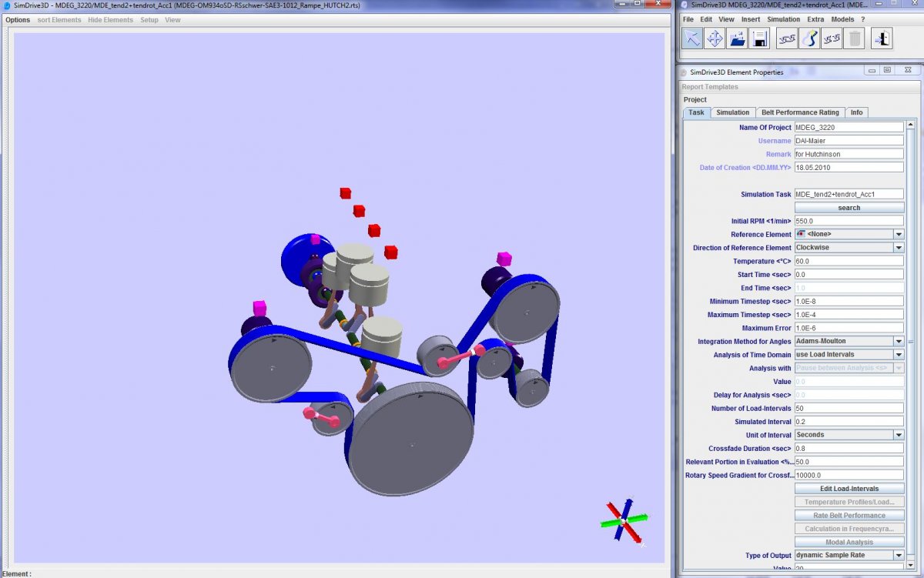The width and height of the screenshot is (924, 578).
Task: Click the Initial RPM field 550.0
Action: tap(849, 221)
